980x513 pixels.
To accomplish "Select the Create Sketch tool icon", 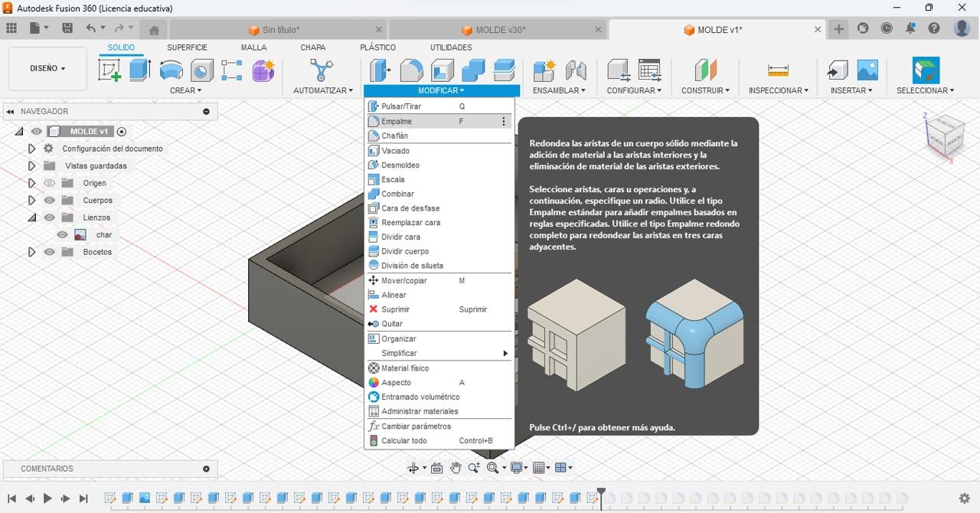I will (109, 70).
